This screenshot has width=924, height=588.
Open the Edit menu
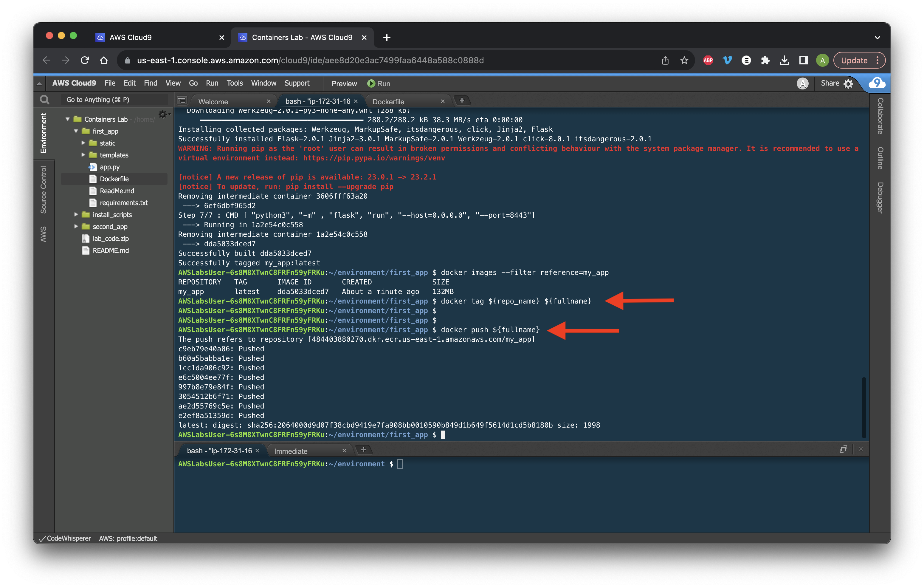click(x=129, y=83)
